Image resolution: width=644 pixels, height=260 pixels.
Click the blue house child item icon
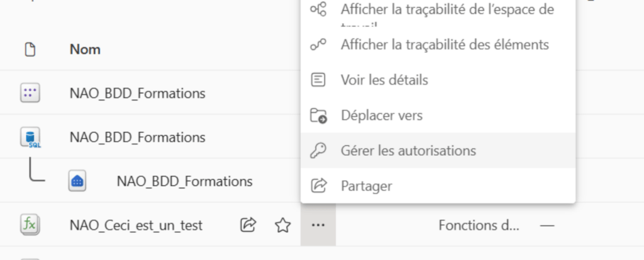pyautogui.click(x=77, y=181)
